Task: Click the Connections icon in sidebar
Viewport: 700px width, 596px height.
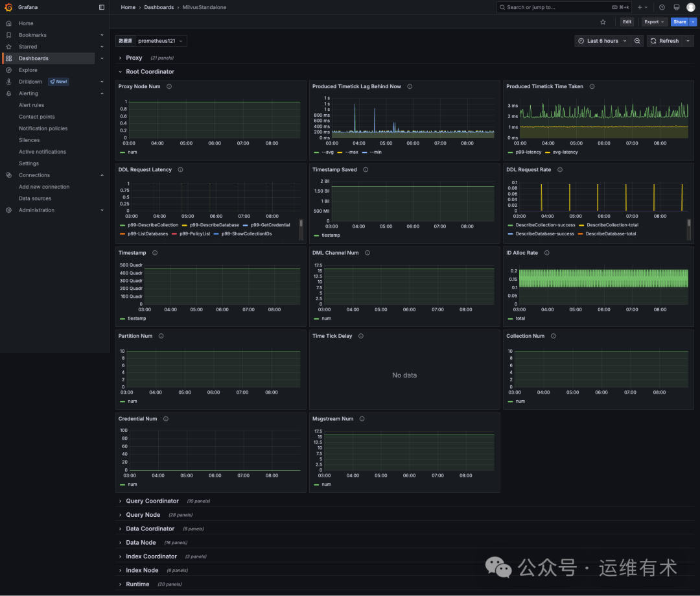Action: click(7, 174)
